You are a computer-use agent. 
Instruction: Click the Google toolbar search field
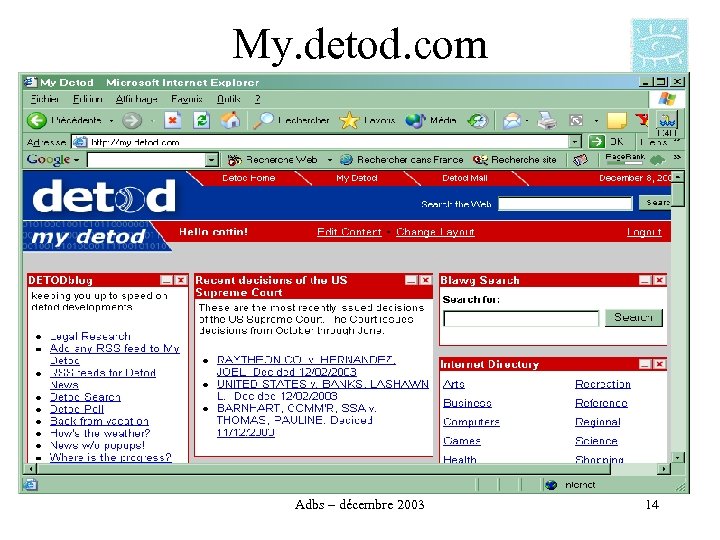146,160
